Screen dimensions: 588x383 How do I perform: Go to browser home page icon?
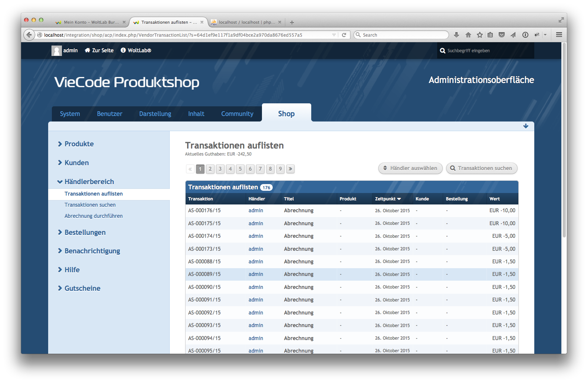468,35
